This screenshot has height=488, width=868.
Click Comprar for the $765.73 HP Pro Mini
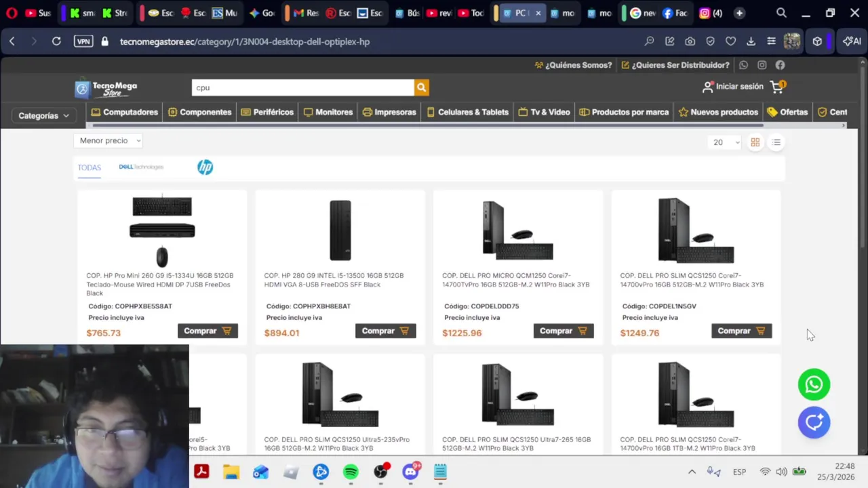tap(208, 331)
